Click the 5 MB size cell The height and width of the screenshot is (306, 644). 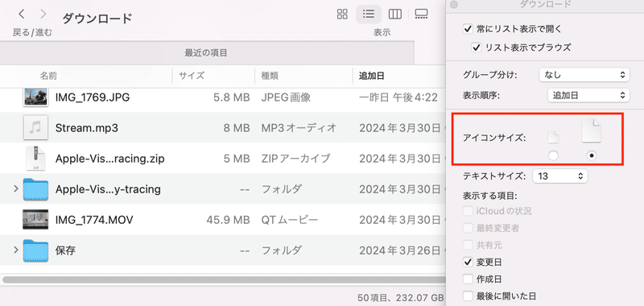(237, 159)
